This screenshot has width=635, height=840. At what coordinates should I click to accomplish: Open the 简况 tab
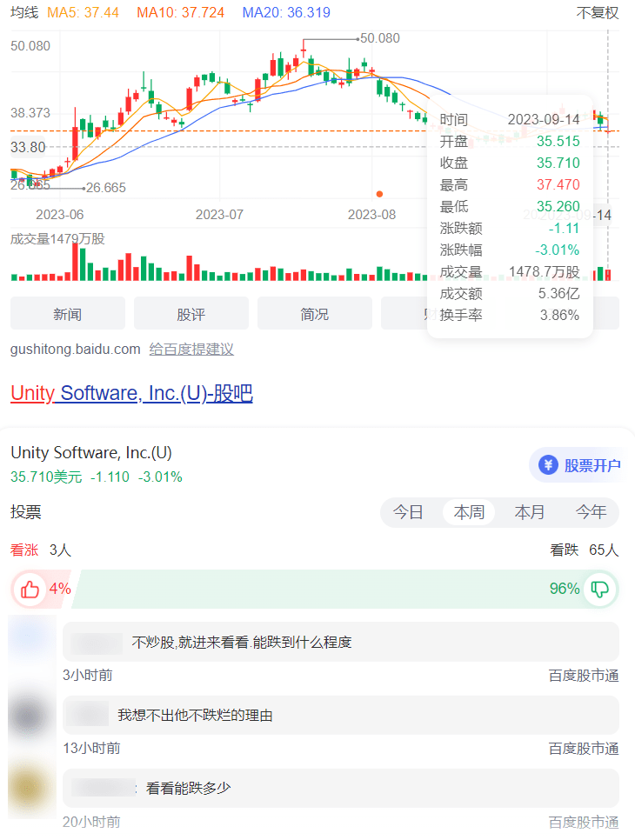coord(314,314)
